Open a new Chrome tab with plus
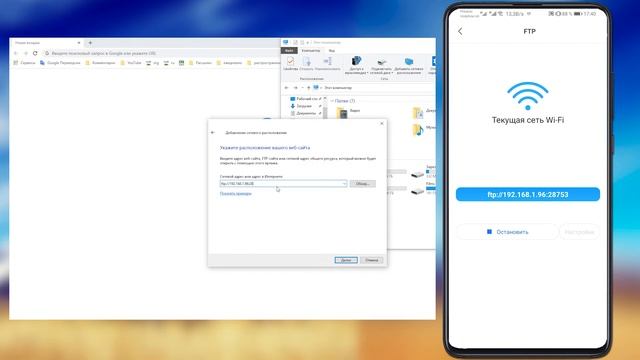The width and height of the screenshot is (640, 360). click(x=90, y=43)
